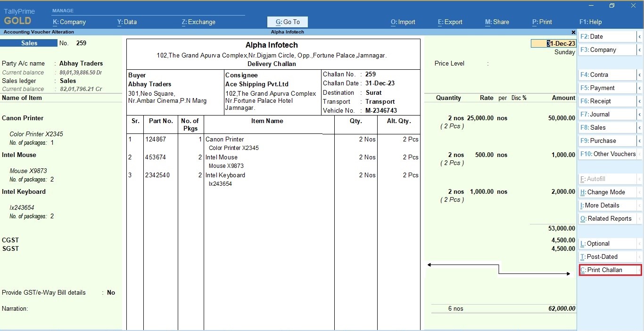The width and height of the screenshot is (644, 331).
Task: Open F10: Other Vouchers list
Action: click(x=608, y=154)
